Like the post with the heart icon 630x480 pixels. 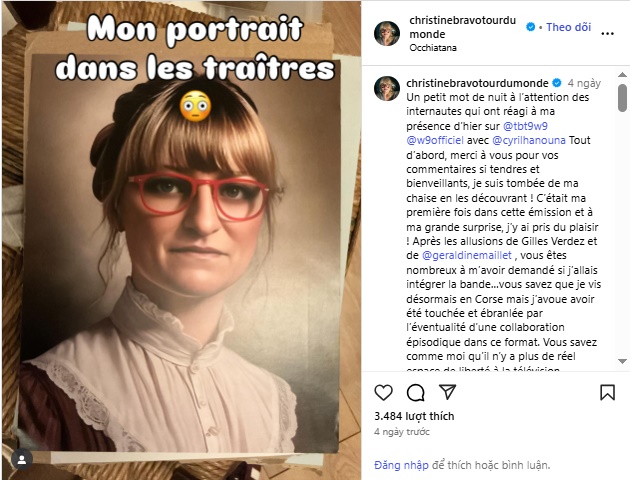383,392
